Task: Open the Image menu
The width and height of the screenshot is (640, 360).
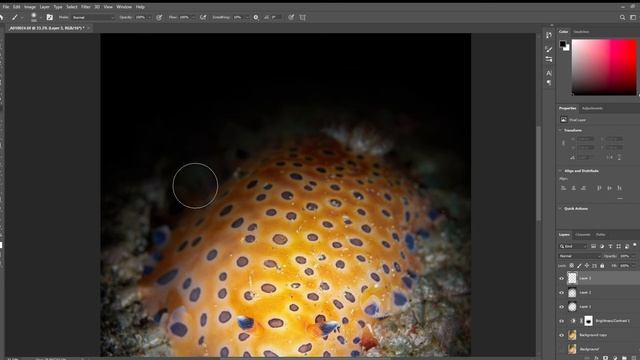Action: 30,7
